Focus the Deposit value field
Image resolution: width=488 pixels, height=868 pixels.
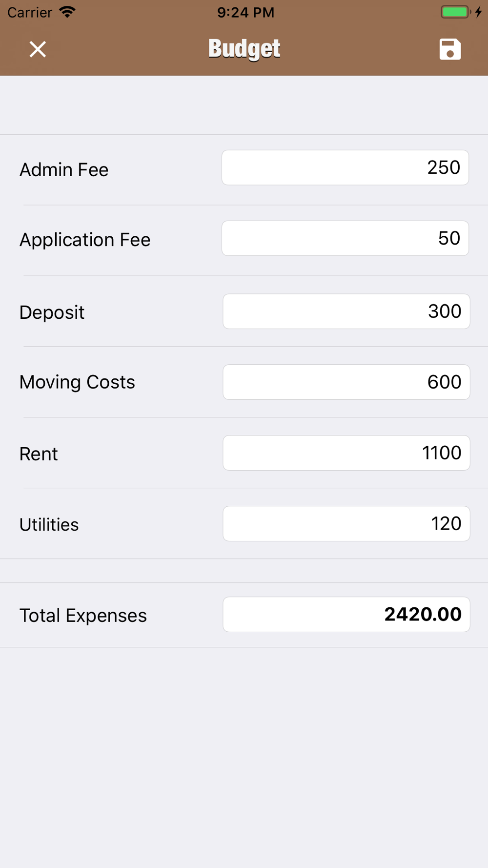346,311
